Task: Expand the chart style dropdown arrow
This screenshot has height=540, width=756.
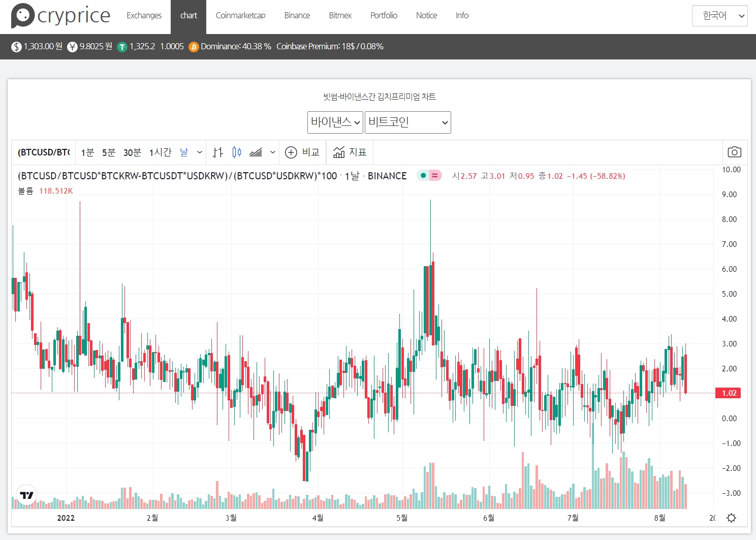Action: pyautogui.click(x=273, y=152)
